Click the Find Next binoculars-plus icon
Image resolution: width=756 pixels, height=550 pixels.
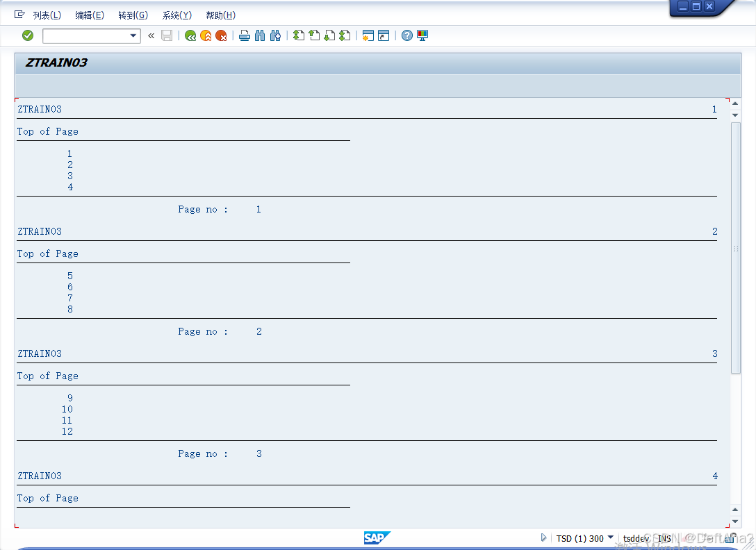[x=275, y=35]
